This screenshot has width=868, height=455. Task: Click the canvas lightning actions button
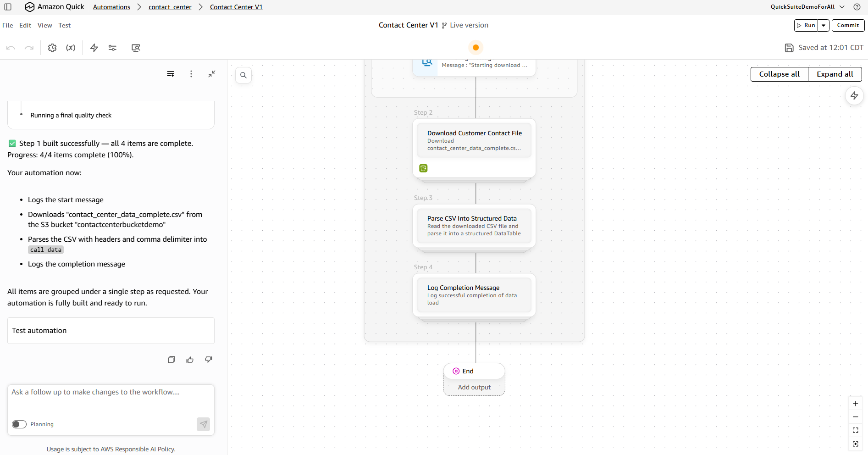coord(854,96)
